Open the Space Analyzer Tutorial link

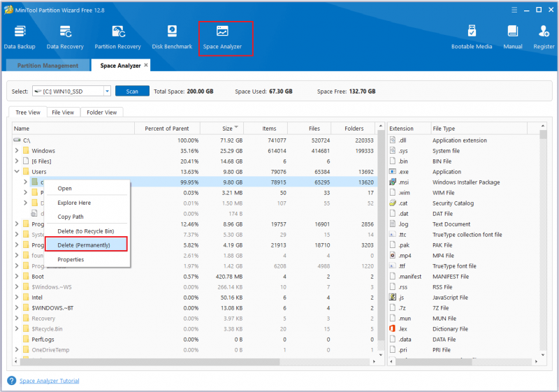pyautogui.click(x=49, y=381)
